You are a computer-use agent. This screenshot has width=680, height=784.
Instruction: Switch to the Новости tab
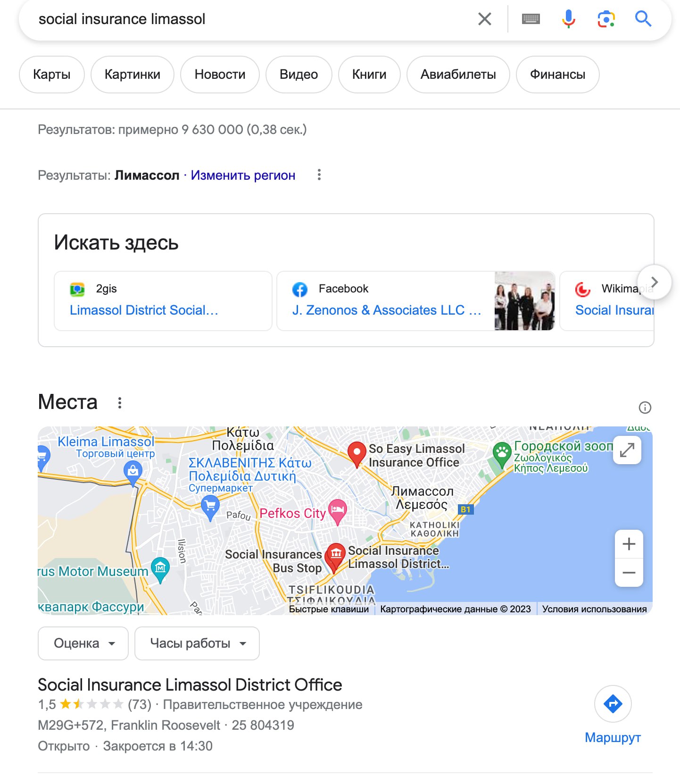point(220,75)
